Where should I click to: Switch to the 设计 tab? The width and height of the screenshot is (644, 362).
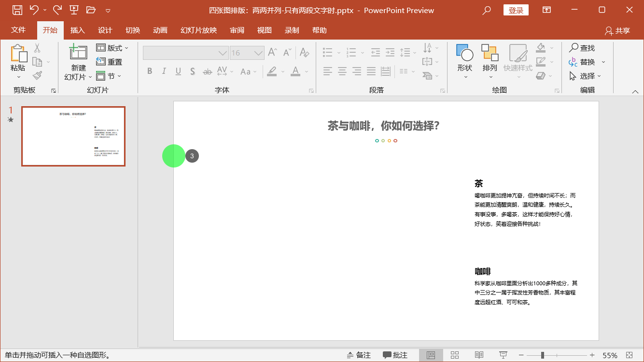[105, 30]
